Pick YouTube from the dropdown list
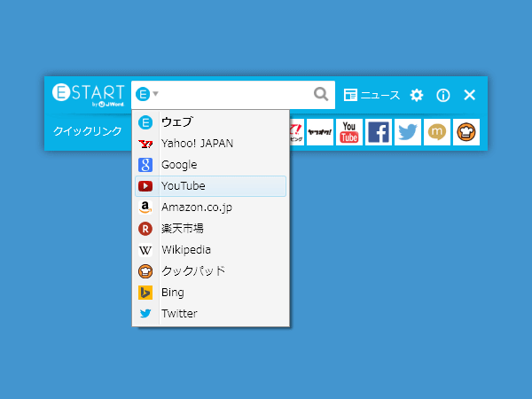This screenshot has height=399, width=532. click(210, 186)
